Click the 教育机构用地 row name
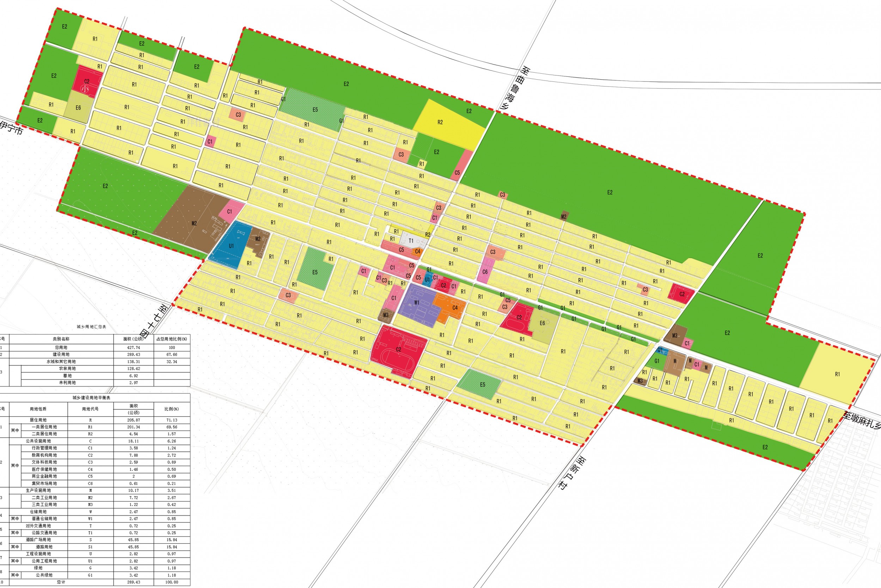Image resolution: width=881 pixels, height=588 pixels. [44, 455]
